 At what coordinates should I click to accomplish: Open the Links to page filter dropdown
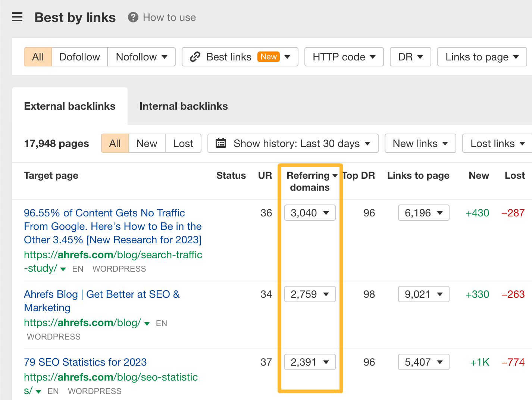pos(481,57)
